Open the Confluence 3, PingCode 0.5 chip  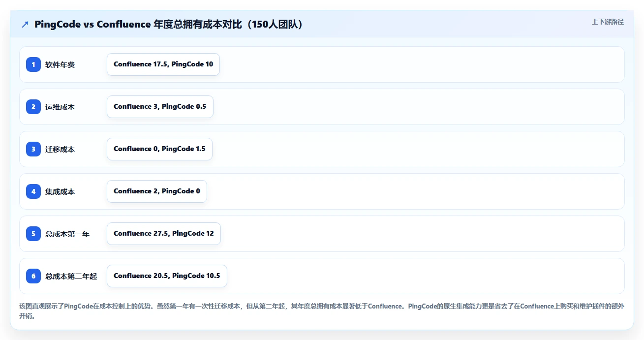tap(160, 107)
